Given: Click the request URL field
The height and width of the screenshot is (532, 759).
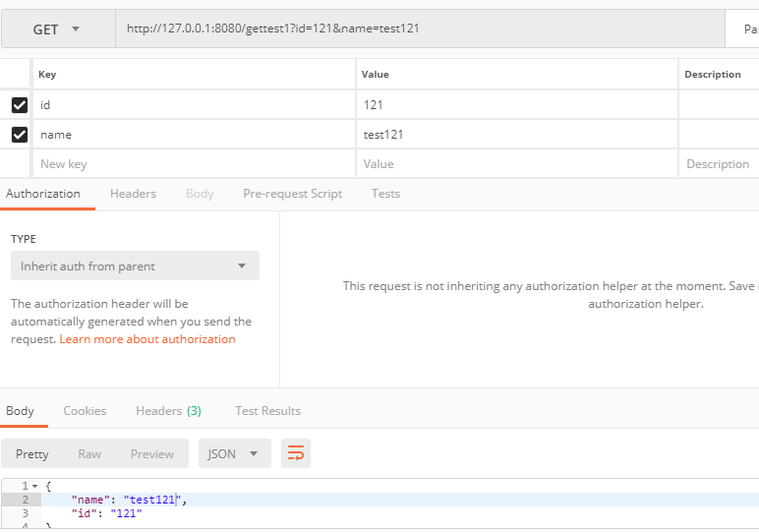Looking at the screenshot, I should click(420, 29).
